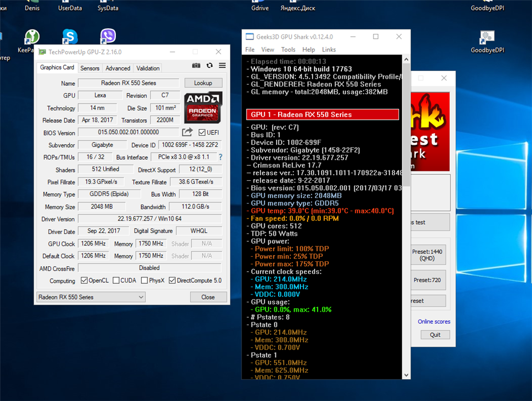The height and width of the screenshot is (401, 532).
Task: Switch to the Advanced tab
Action: (x=117, y=68)
